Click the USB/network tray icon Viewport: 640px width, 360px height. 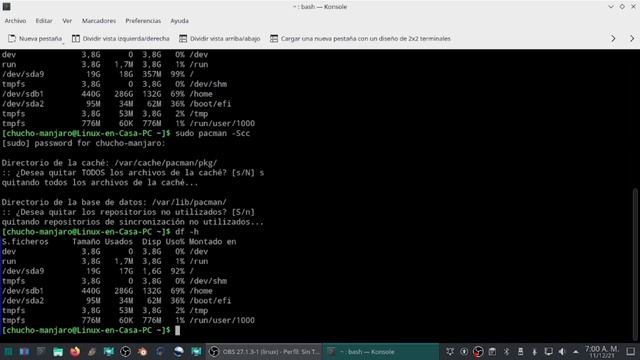coord(534,351)
